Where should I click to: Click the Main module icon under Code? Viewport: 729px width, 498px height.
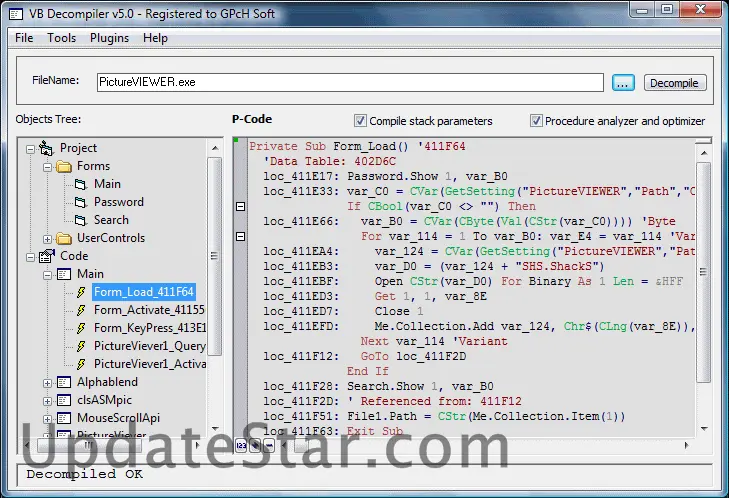tap(64, 274)
